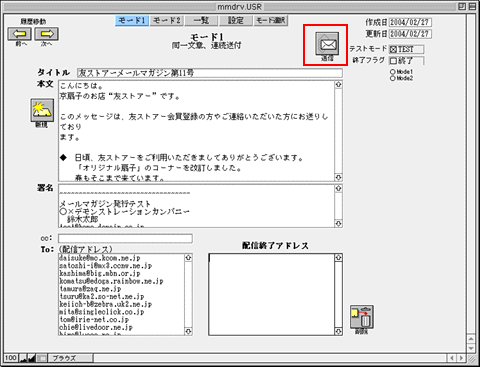Toggle the status area icon in bottom bar
Image resolution: width=480 pixels, height=367 pixels.
pyautogui.click(x=42, y=358)
